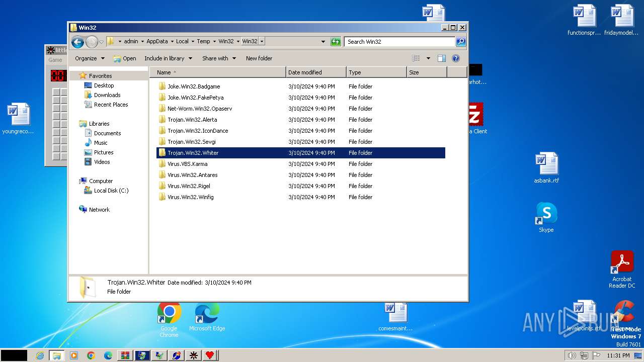Open Desktop in the navigation pane
Screen dimensions: 644x362
click(x=104, y=85)
